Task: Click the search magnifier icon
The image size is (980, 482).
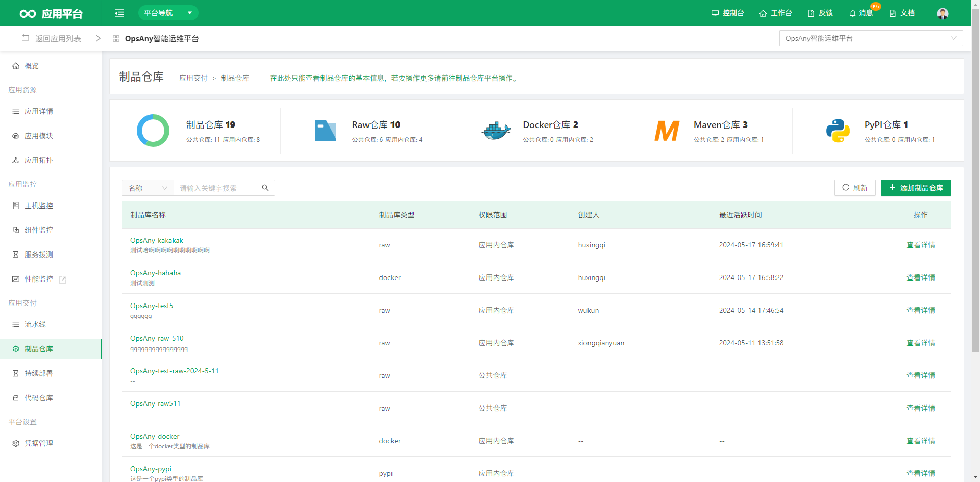Action: 265,188
